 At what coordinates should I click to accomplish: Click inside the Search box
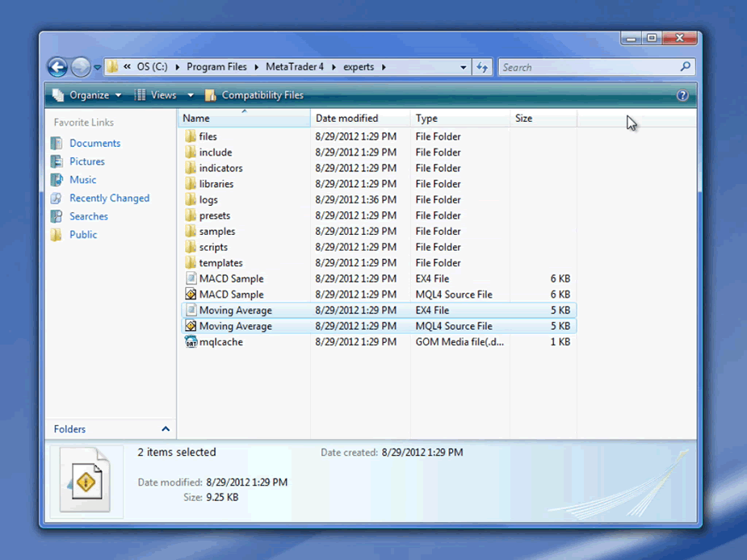[589, 67]
